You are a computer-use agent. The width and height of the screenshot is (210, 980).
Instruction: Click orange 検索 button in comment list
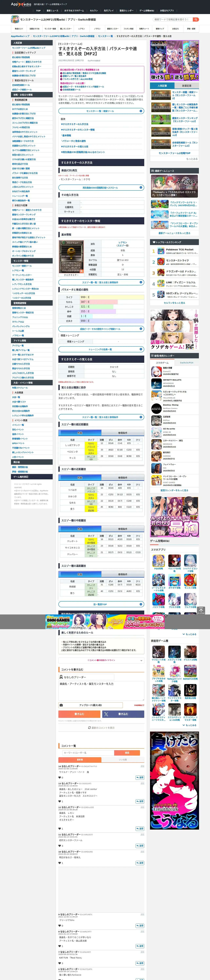point(127,752)
